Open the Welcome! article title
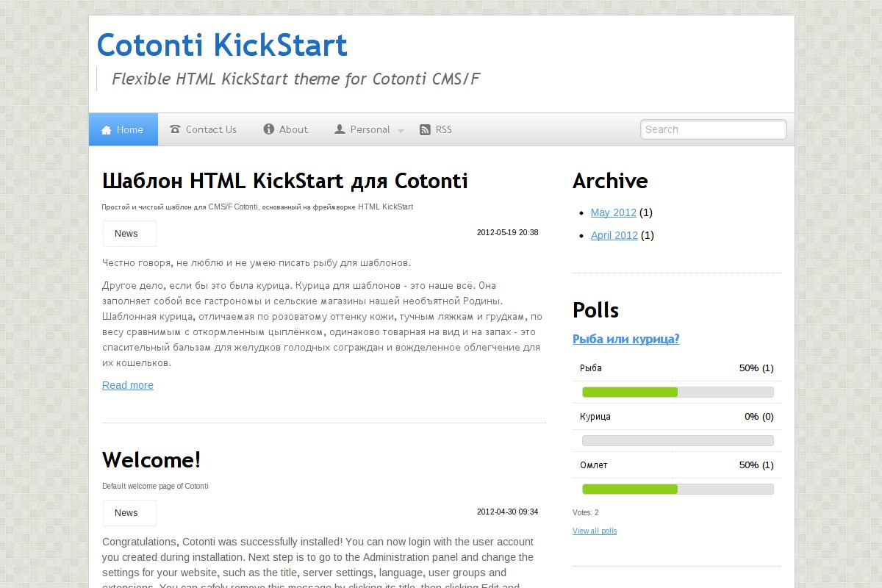 point(151,460)
